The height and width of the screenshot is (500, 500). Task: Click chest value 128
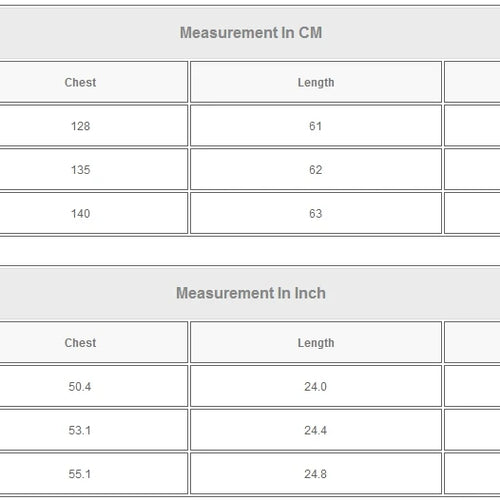(x=80, y=126)
